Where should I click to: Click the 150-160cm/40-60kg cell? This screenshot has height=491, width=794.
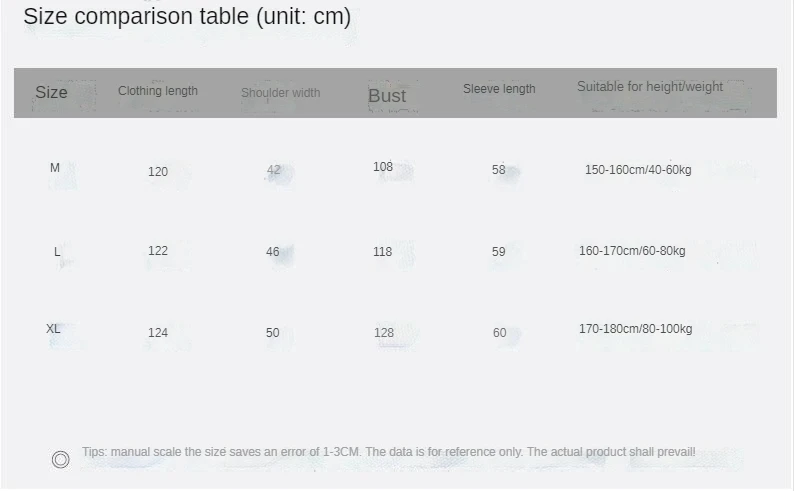(x=638, y=170)
